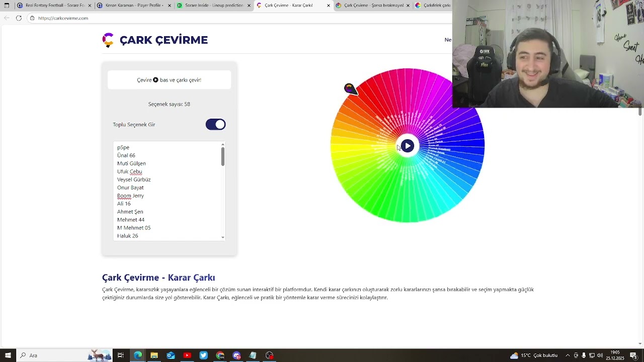This screenshot has width=644, height=362.
Task: Reload the page with the refresh icon
Action: 19,18
